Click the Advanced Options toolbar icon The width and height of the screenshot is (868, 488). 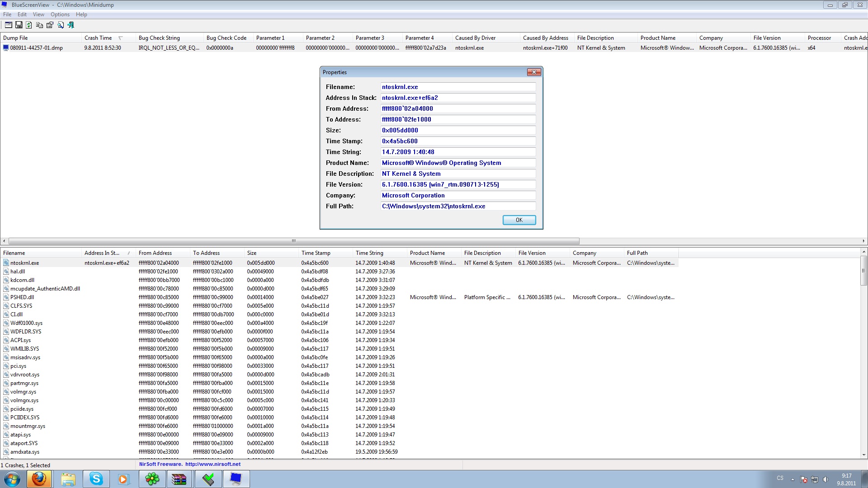8,25
